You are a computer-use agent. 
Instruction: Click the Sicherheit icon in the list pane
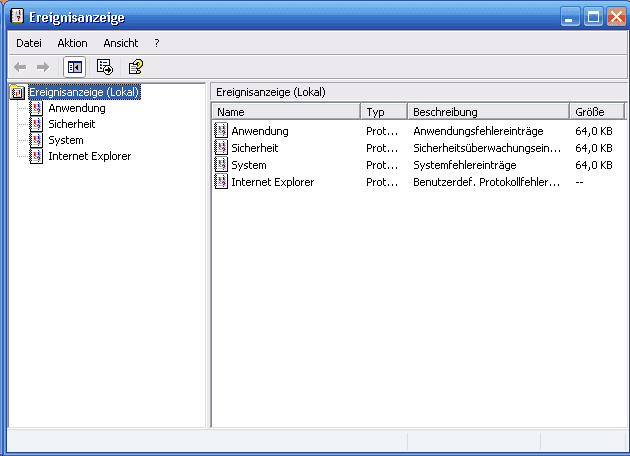click(221, 148)
